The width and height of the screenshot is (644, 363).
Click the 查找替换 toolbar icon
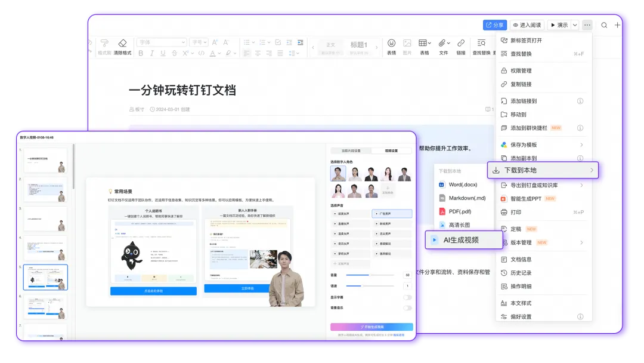[481, 43]
